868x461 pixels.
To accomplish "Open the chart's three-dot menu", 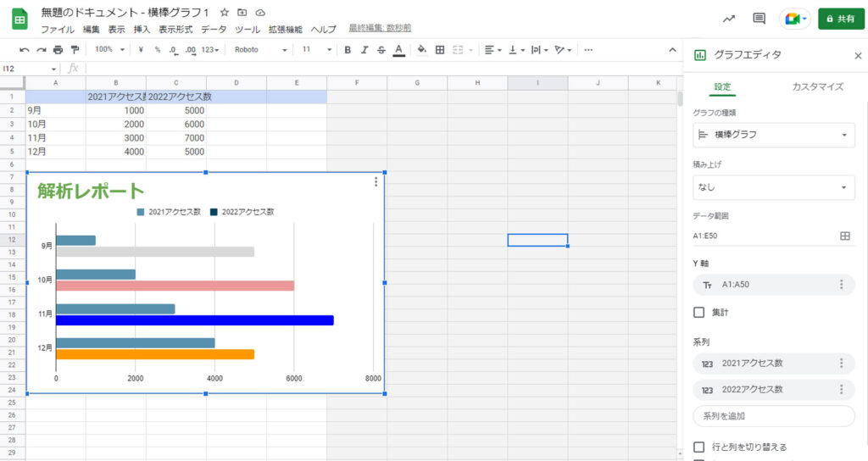I will click(376, 181).
